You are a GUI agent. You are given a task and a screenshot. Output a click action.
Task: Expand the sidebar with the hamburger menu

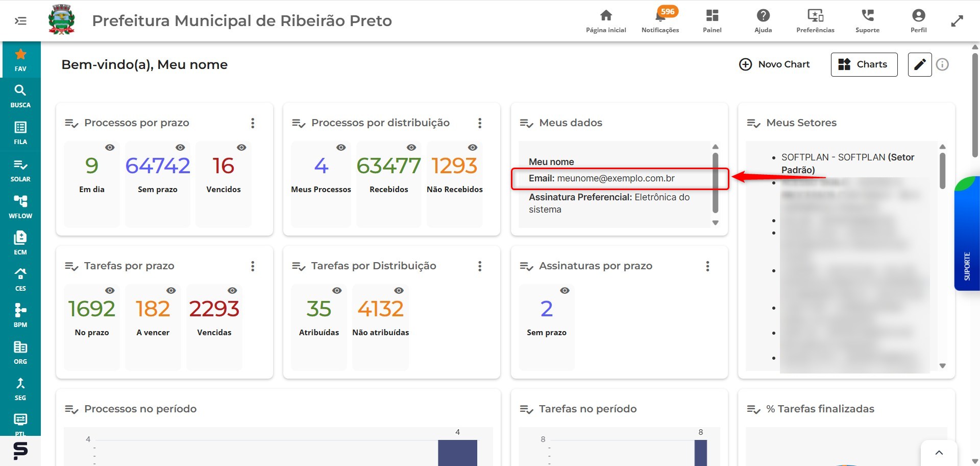[x=20, y=21]
